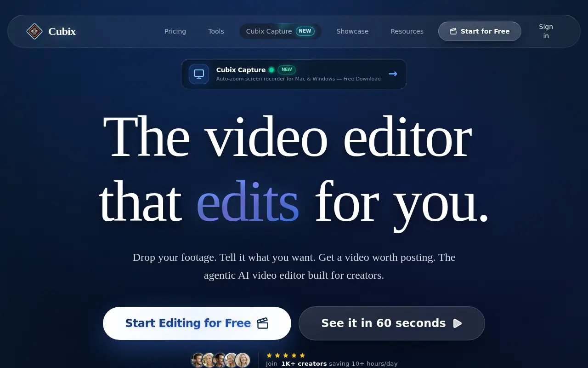Click the Cubix brand name text
Image resolution: width=588 pixels, height=368 pixels.
(62, 31)
